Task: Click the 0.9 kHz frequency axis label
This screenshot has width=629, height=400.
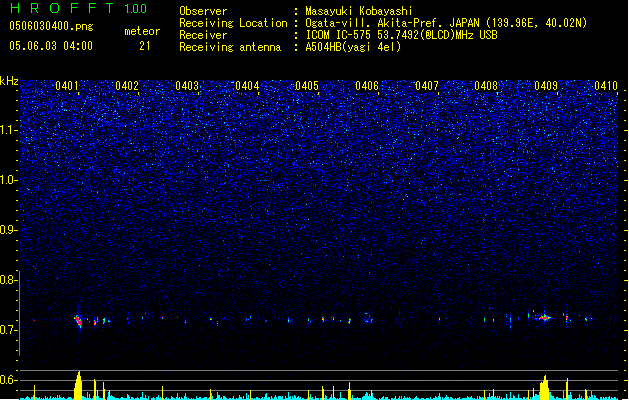Action: click(x=9, y=230)
